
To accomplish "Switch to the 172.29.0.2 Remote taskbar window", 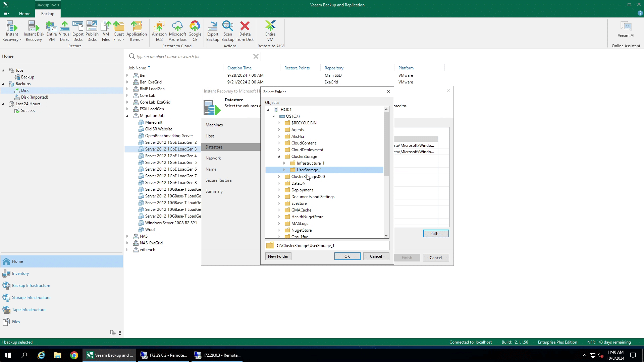I will [x=163, y=355].
